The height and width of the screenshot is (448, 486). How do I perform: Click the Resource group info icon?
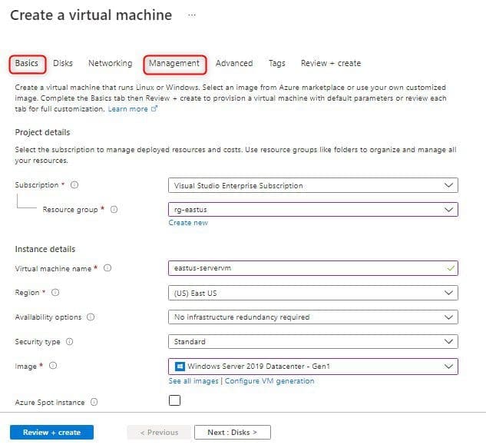tap(114, 210)
